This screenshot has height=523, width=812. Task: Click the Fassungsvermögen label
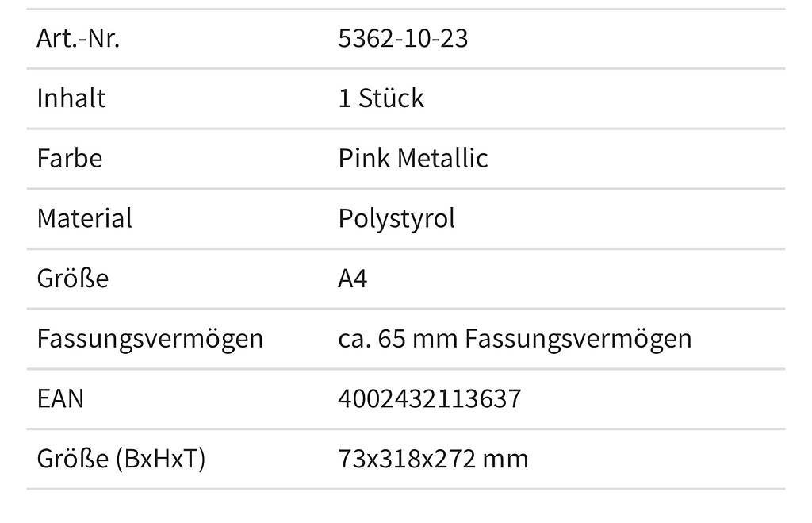(150, 340)
